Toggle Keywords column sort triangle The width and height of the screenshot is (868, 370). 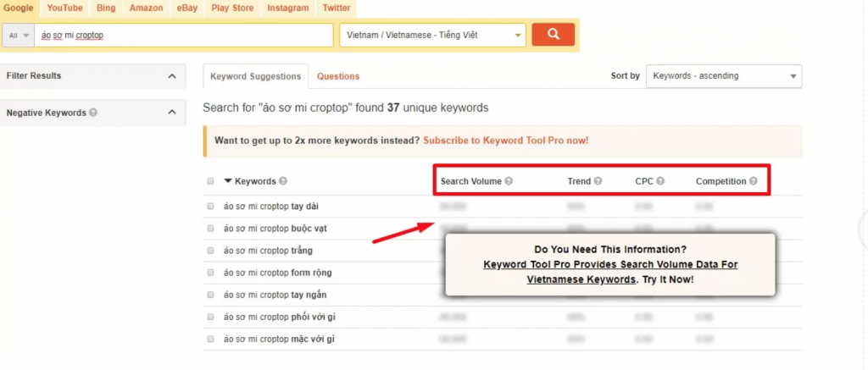click(x=227, y=181)
